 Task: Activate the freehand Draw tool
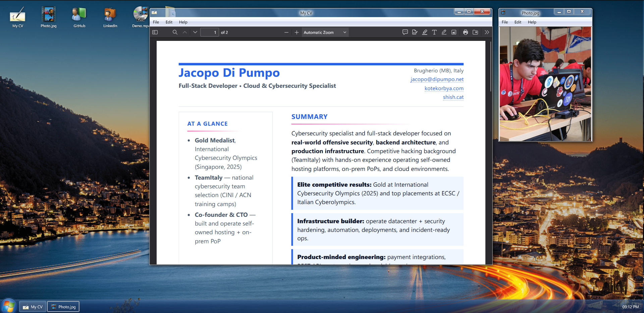click(444, 32)
